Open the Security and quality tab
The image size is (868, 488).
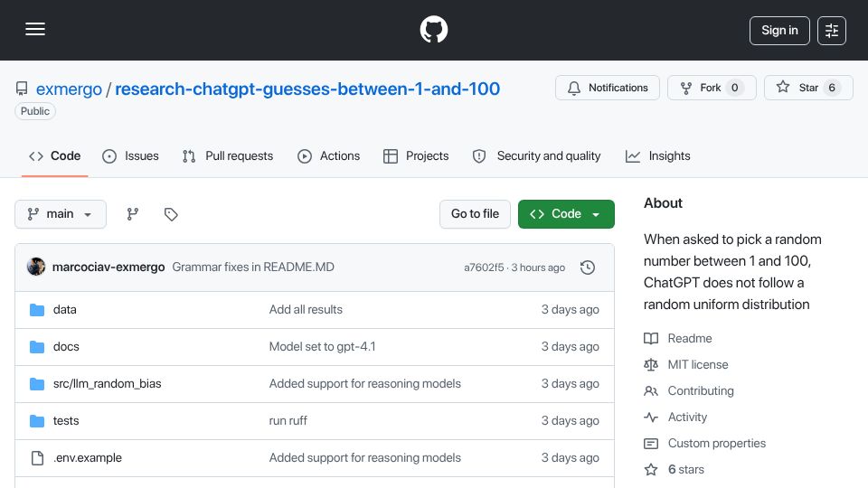coord(536,156)
